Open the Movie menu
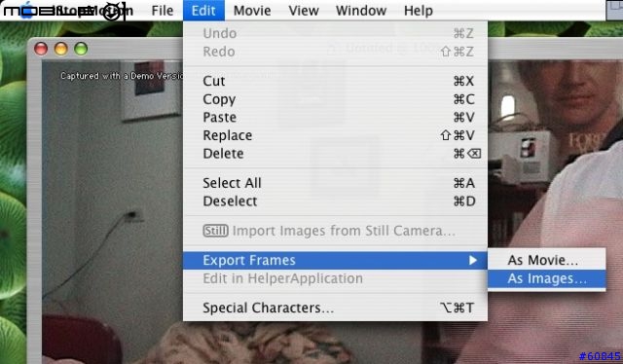623x364 pixels. (x=252, y=11)
